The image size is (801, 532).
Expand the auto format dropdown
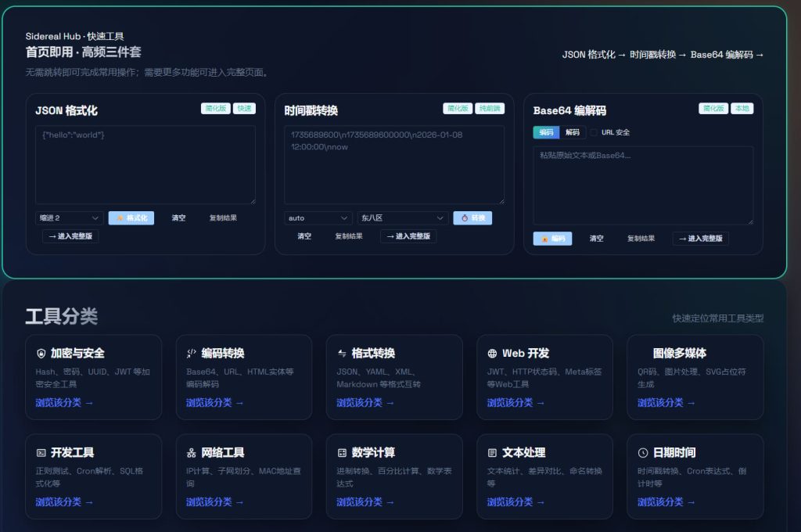point(318,218)
